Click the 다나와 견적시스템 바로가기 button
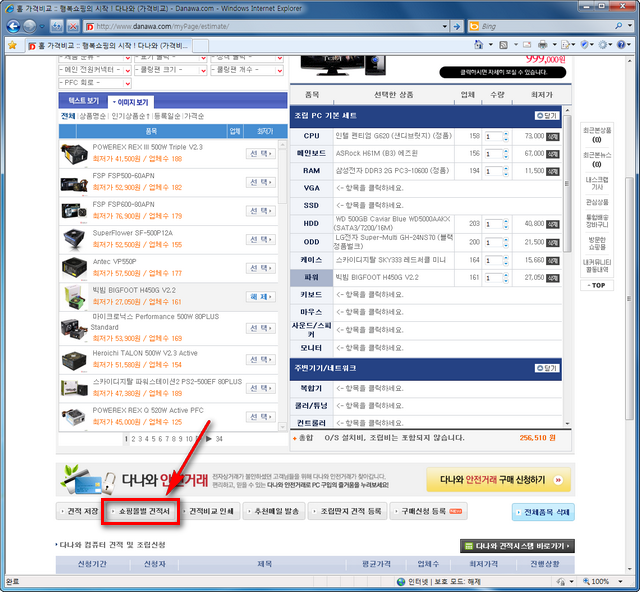The image size is (640, 592). tap(517, 546)
